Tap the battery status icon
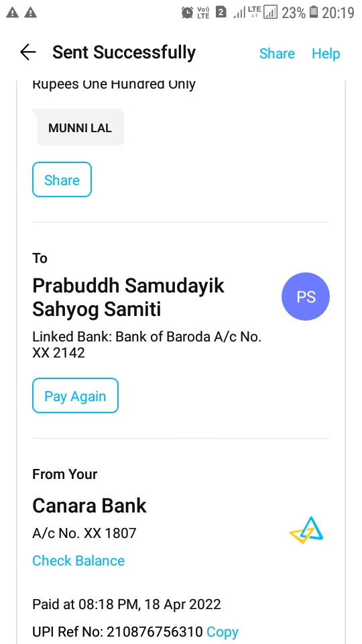Viewport: 362px width, 644px height. click(314, 12)
